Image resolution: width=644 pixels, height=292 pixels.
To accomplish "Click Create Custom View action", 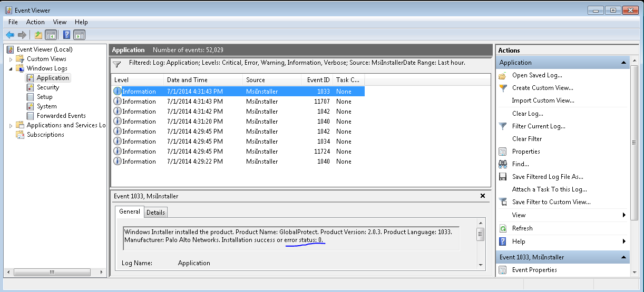I will point(542,88).
